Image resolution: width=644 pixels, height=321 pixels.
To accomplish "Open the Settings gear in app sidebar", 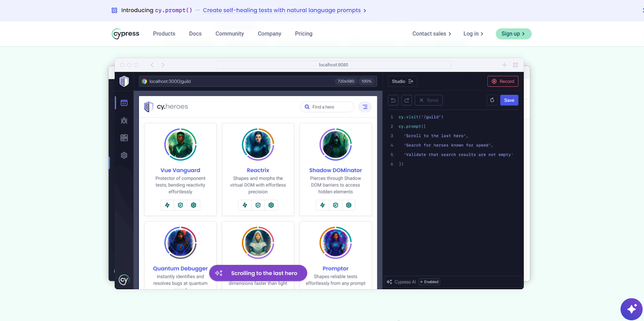I will pyautogui.click(x=124, y=155).
